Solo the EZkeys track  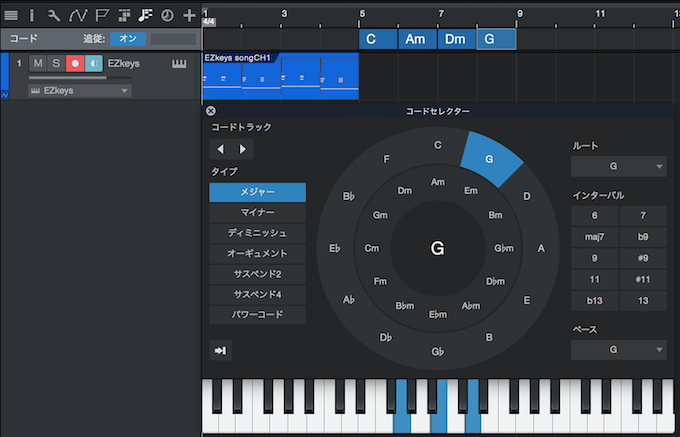tap(56, 63)
